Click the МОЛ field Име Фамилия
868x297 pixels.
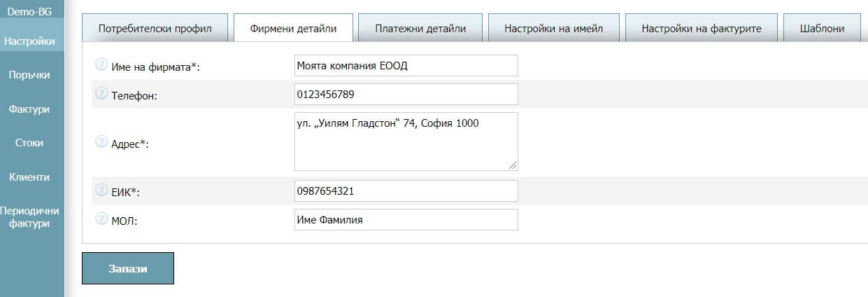(406, 219)
